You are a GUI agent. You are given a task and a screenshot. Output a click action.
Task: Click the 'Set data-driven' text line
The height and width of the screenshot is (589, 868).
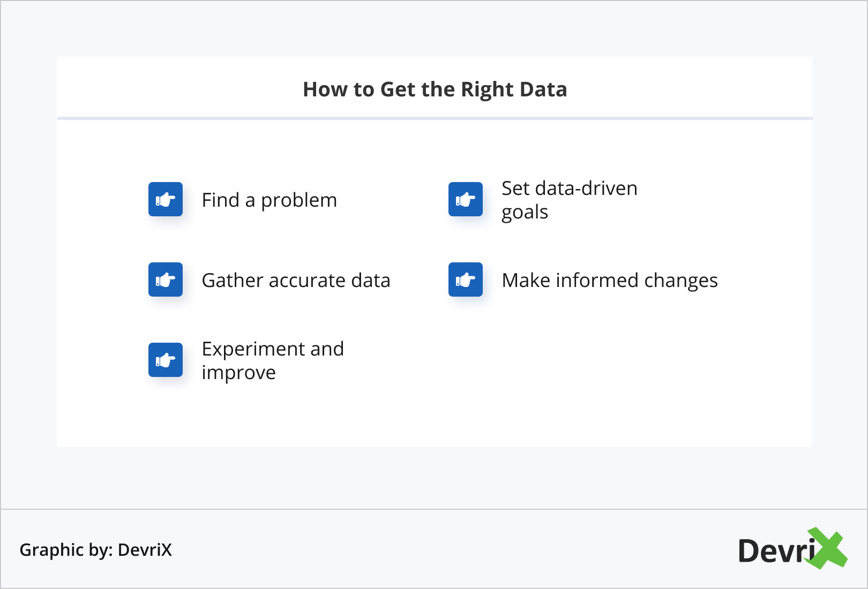pos(570,188)
